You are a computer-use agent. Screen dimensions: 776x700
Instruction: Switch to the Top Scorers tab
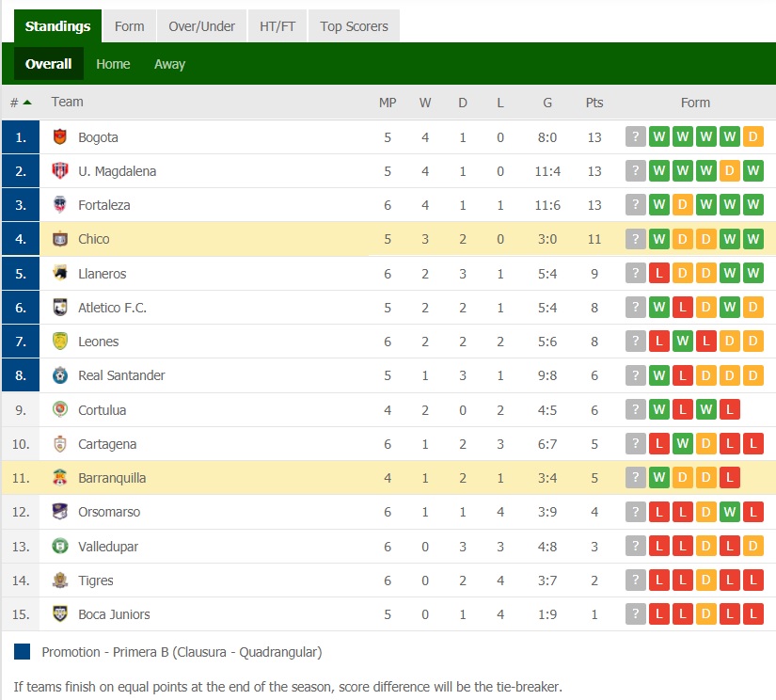click(x=354, y=26)
